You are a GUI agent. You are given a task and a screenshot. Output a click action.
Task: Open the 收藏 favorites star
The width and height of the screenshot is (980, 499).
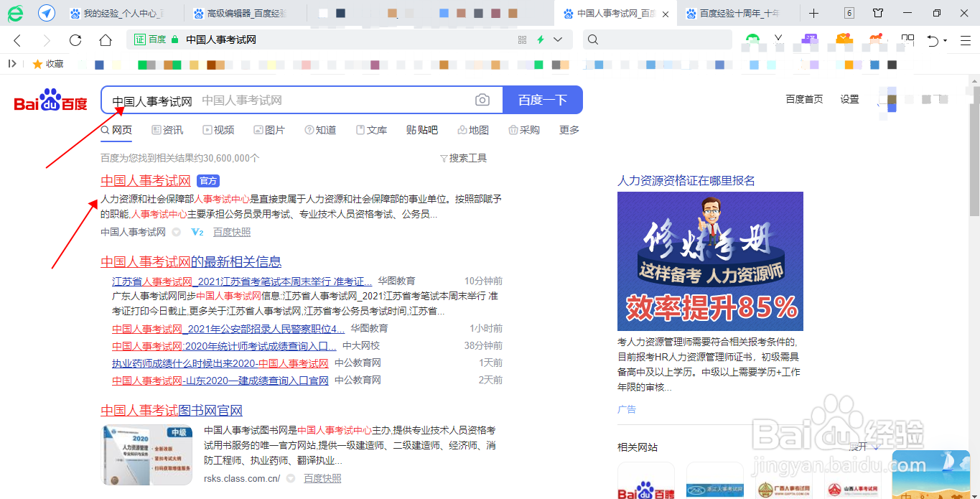[48, 64]
